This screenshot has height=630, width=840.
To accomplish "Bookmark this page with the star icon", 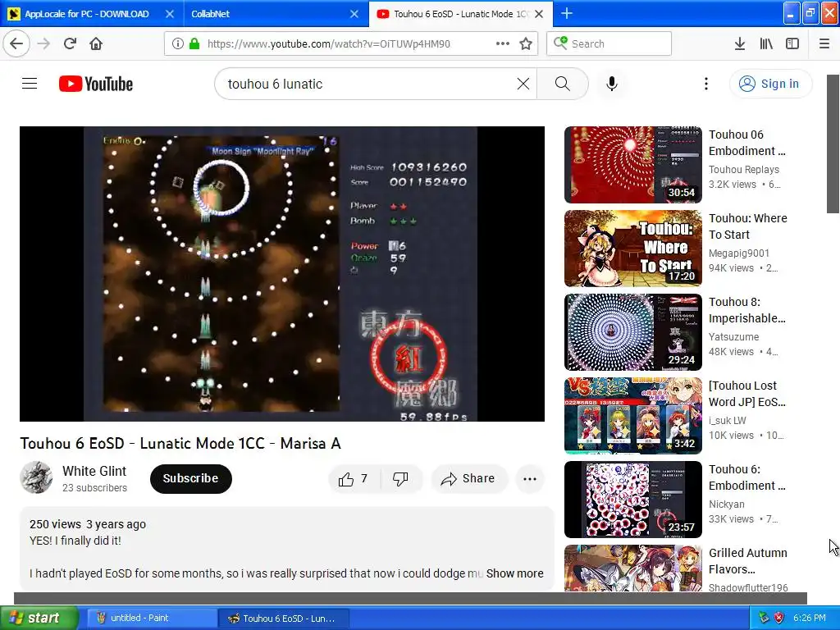I will click(526, 43).
